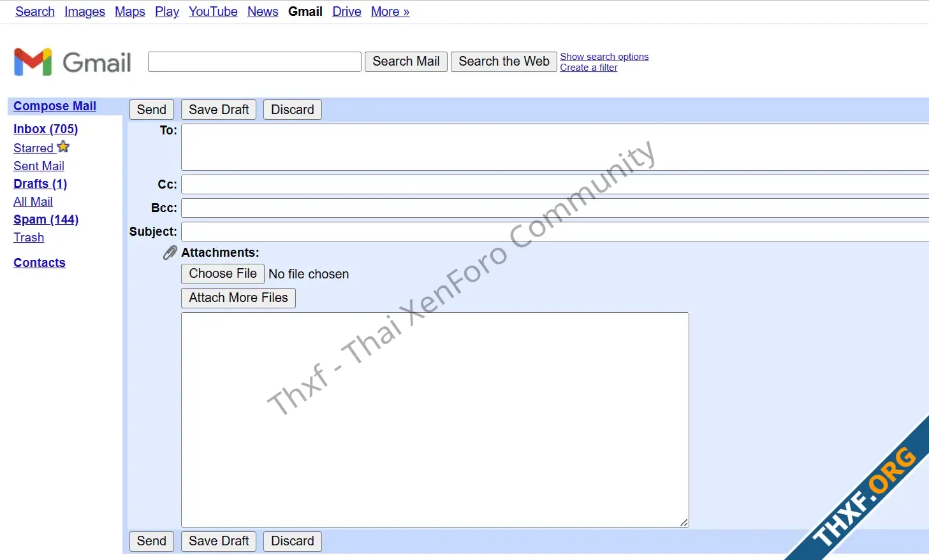Focus the Cc field
The image size is (929, 560).
(x=555, y=185)
